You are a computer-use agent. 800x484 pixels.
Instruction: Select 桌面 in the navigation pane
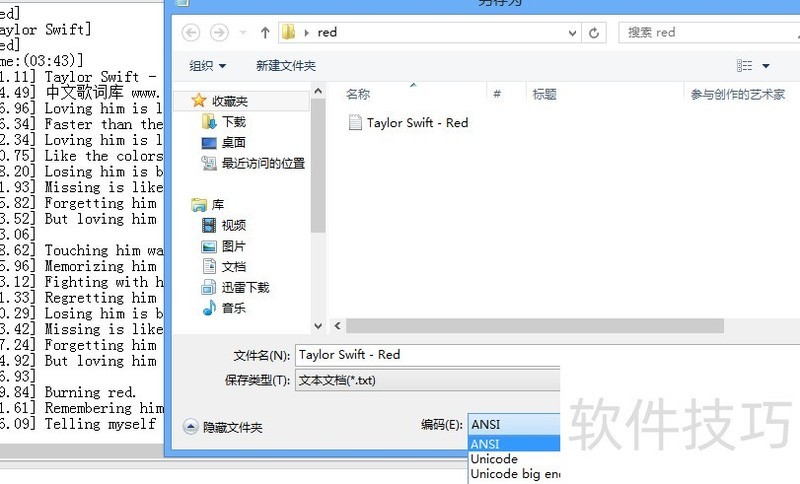[x=233, y=142]
